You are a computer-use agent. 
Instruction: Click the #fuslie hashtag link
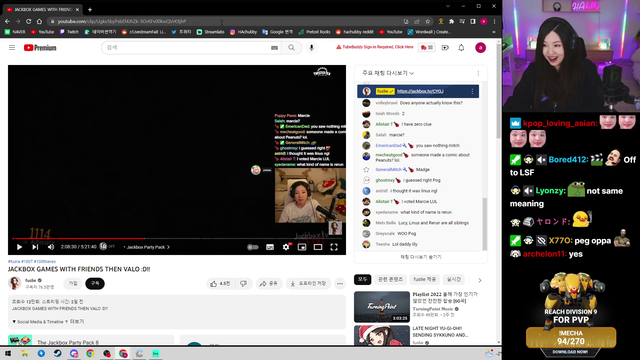14,261
